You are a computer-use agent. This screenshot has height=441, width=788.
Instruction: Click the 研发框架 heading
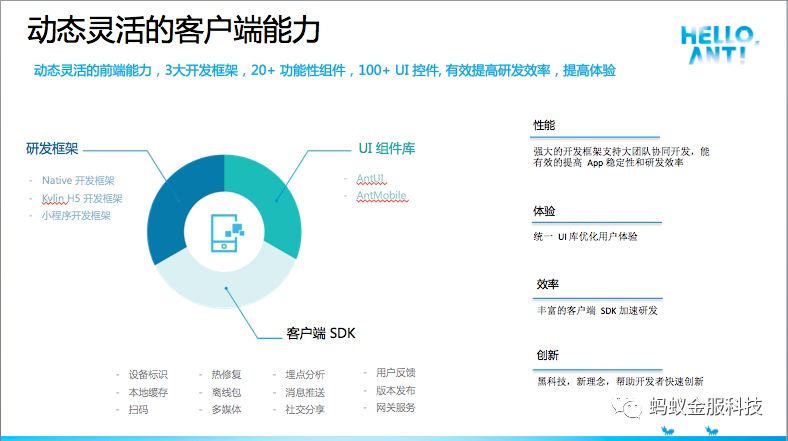tap(52, 149)
